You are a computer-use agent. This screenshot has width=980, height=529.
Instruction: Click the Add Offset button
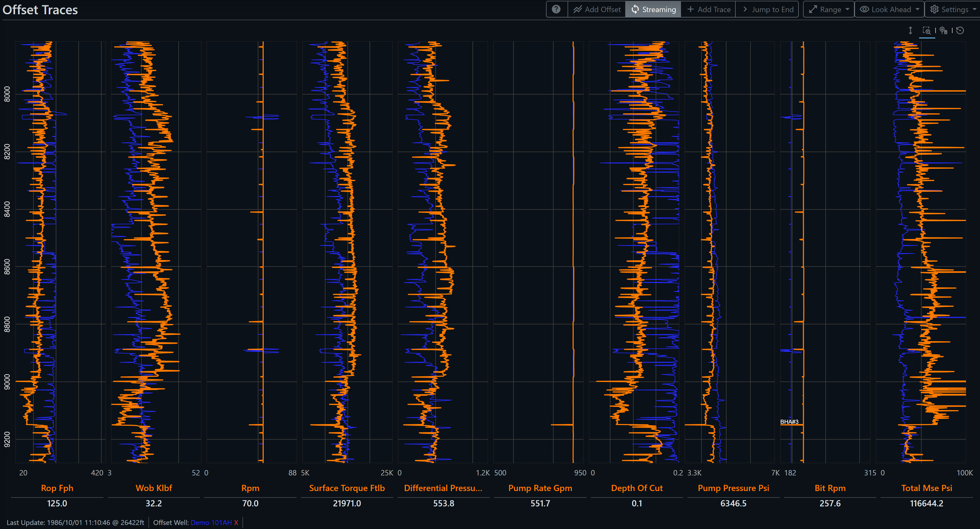click(x=596, y=9)
